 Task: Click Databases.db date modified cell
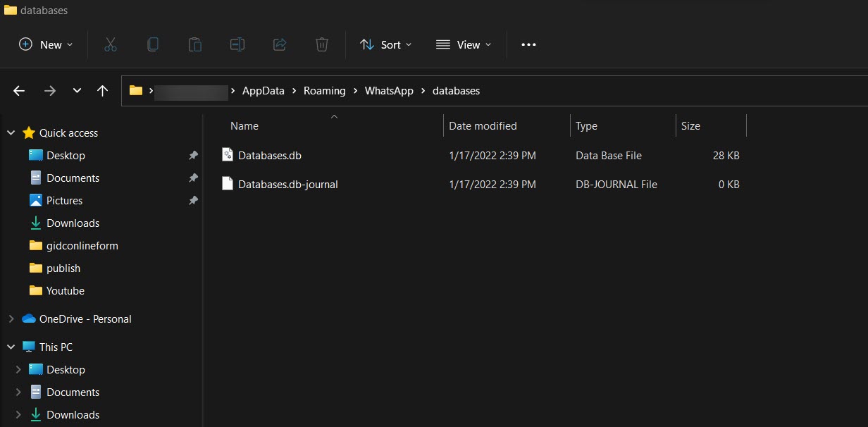click(492, 155)
